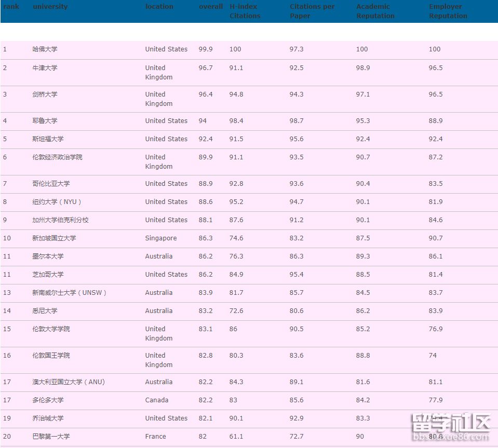The width and height of the screenshot is (498, 448).
Task: Click the Academic Reputation column header
Action: pos(375,11)
